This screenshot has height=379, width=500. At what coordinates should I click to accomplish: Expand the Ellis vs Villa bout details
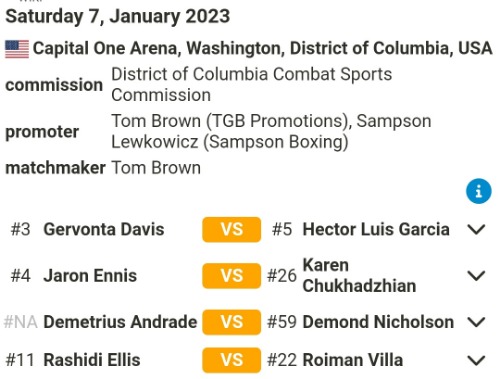476,360
